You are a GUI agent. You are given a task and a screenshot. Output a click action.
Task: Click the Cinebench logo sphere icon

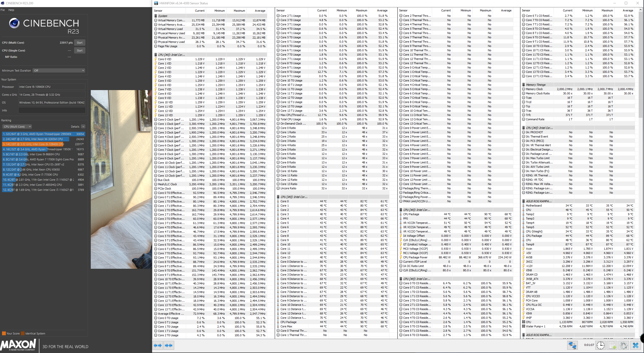(x=14, y=23)
